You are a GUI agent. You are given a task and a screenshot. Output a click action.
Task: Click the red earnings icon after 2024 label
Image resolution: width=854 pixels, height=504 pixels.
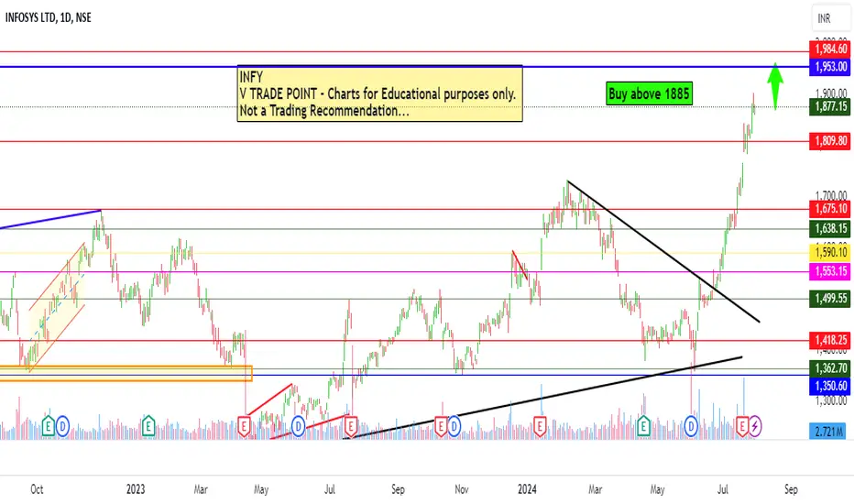540,426
